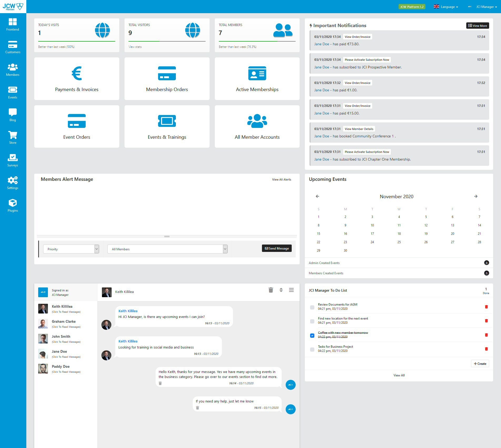Click Jane Doe link in €15.00 notification
Image resolution: width=501 pixels, height=448 pixels.
click(x=321, y=113)
